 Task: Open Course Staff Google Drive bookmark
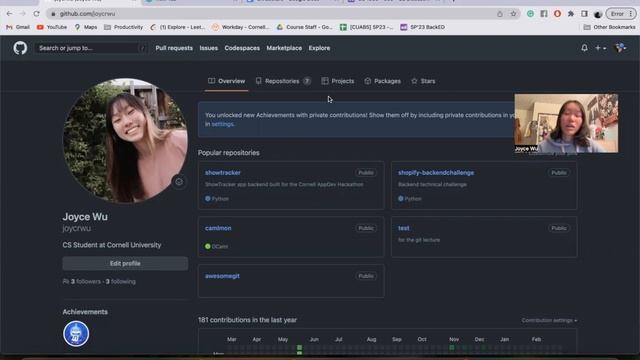coord(304,27)
